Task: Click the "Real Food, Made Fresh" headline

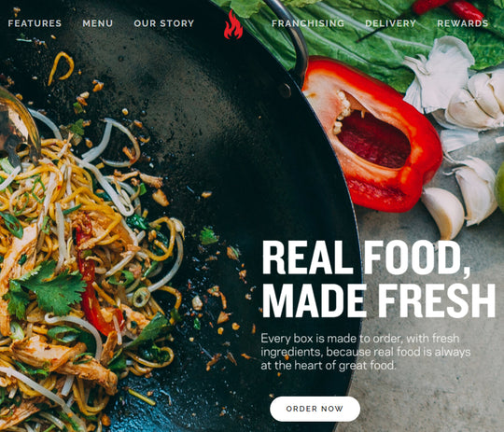Action: [x=379, y=279]
